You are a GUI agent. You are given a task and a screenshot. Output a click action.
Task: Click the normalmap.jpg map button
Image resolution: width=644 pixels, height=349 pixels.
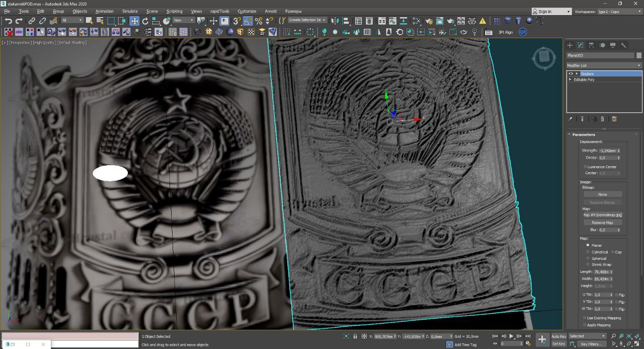click(602, 215)
